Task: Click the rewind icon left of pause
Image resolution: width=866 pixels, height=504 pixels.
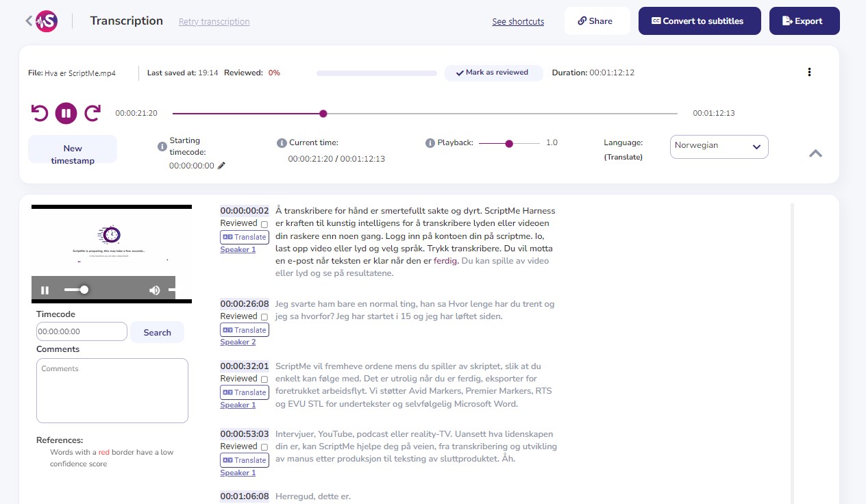Action: click(x=39, y=113)
